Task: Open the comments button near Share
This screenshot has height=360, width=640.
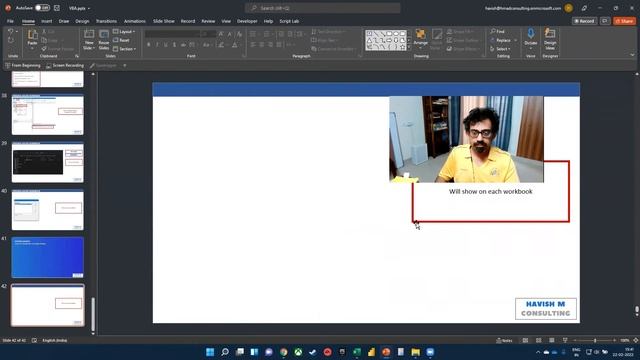Action: coord(605,21)
